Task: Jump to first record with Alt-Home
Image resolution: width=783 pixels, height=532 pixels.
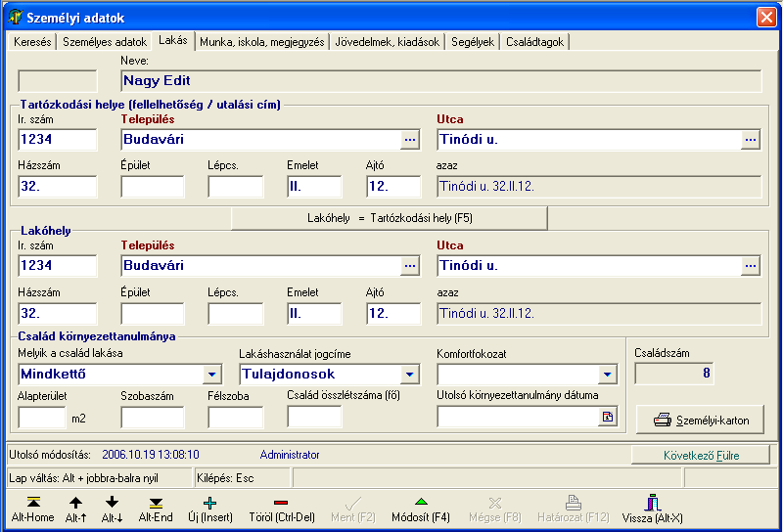Action: (33, 510)
